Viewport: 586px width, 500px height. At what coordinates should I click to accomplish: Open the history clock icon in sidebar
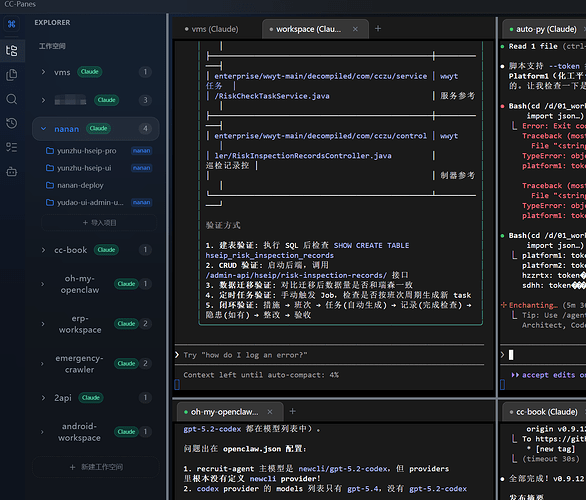pyautogui.click(x=12, y=123)
